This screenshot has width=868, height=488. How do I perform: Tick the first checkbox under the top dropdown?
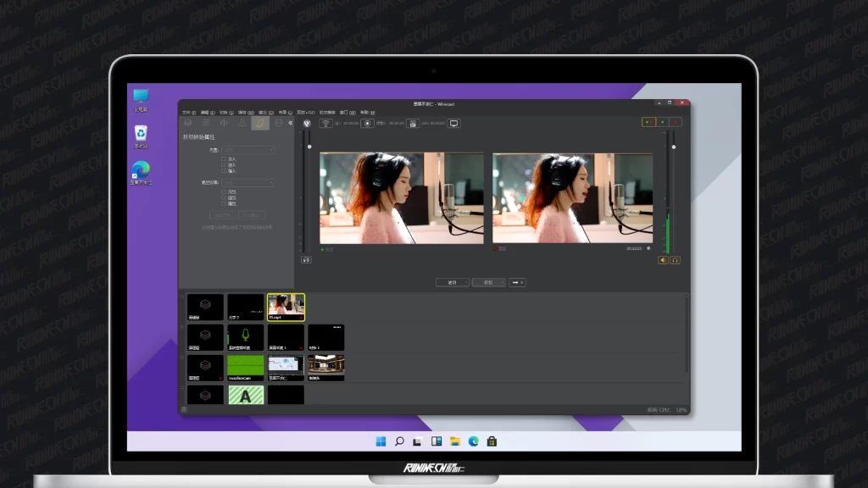click(224, 158)
